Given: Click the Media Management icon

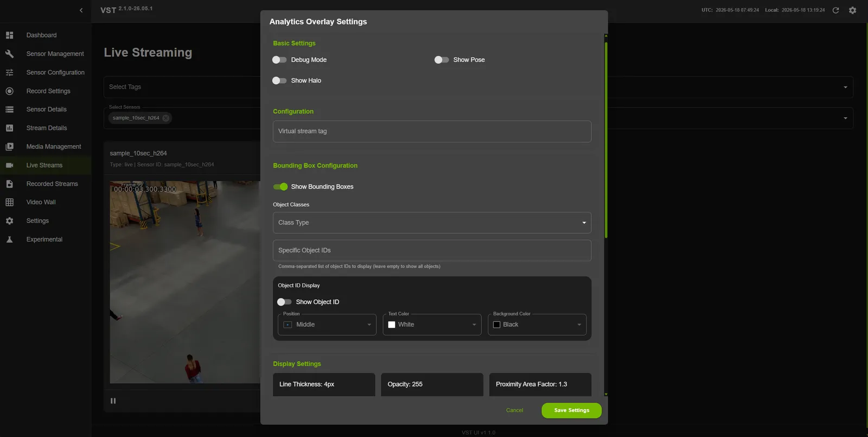Looking at the screenshot, I should [x=9, y=147].
